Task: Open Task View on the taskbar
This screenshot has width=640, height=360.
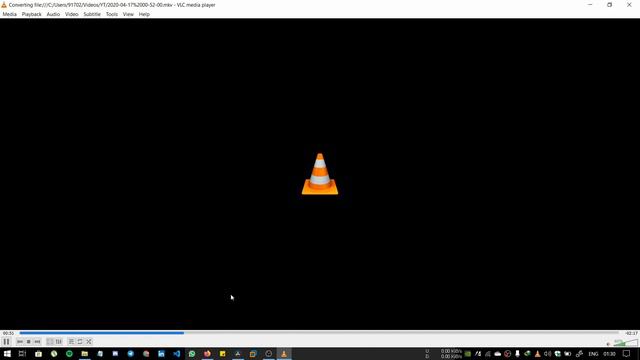Action: coord(22,354)
